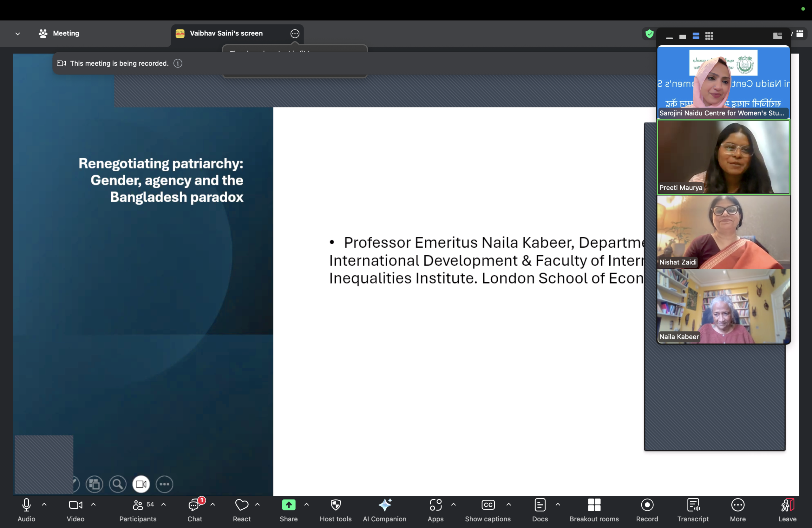
Task: Toggle Show captions CC button
Action: (x=488, y=505)
